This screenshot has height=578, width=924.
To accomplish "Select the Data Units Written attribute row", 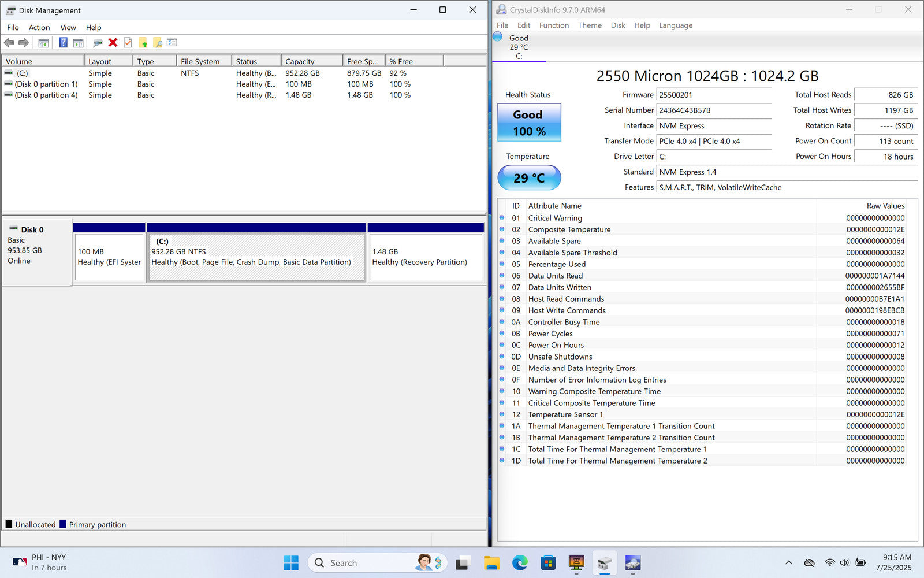I will click(x=702, y=287).
